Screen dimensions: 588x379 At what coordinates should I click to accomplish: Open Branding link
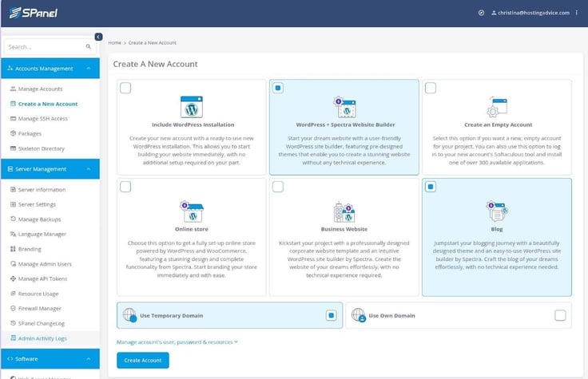click(x=30, y=249)
